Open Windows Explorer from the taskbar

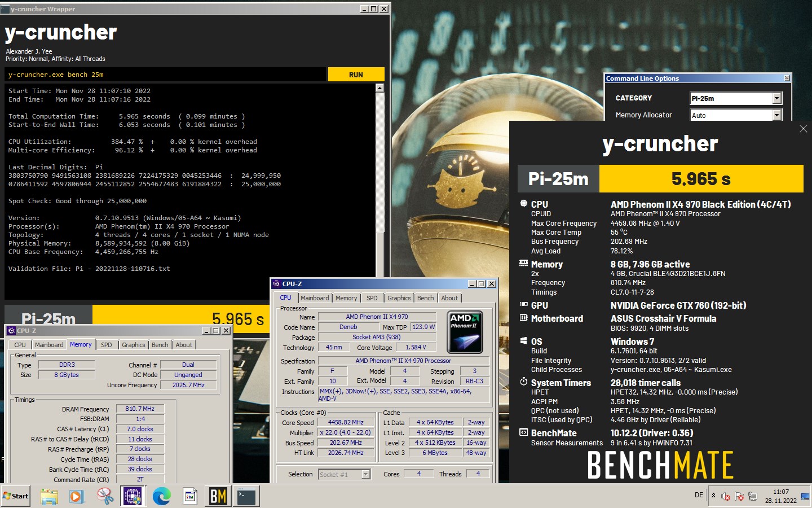49,497
